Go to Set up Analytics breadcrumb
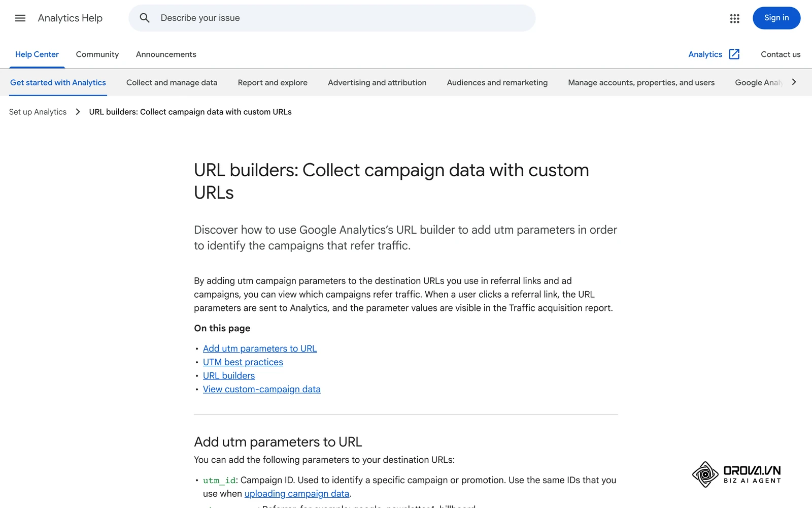Screen dimensions: 812x508 (38, 112)
